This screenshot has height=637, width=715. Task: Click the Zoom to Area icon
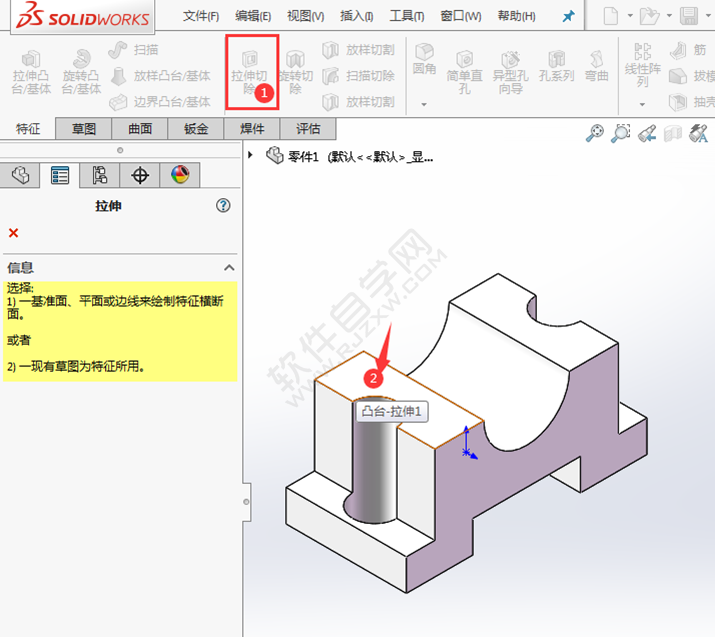click(x=621, y=134)
